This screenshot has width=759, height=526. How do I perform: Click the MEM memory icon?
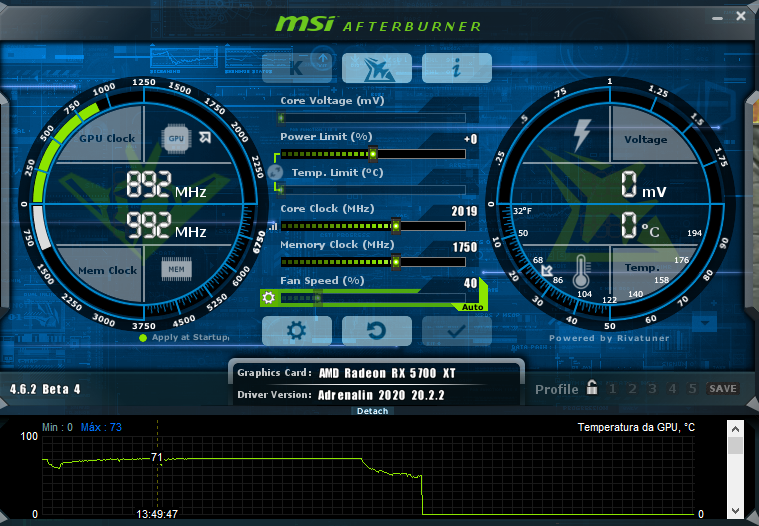(x=176, y=270)
